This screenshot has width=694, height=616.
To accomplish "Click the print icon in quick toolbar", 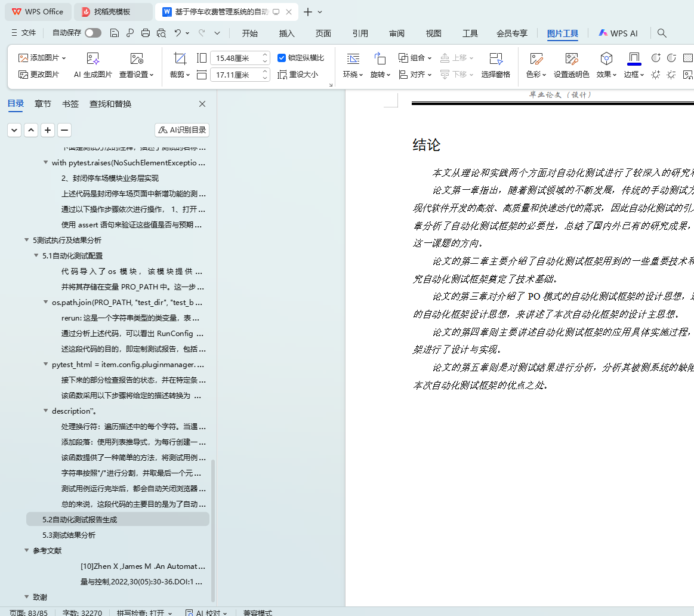I will pyautogui.click(x=146, y=33).
